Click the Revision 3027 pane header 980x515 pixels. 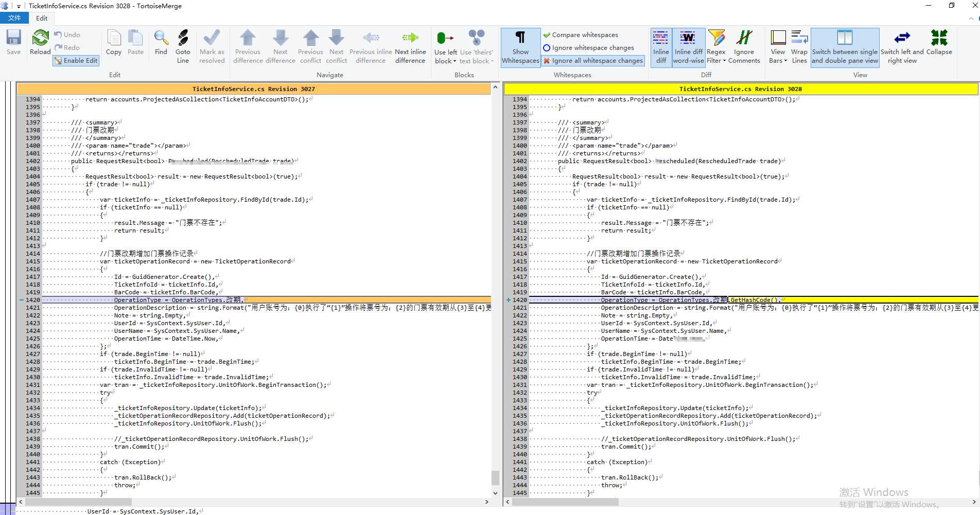254,88
